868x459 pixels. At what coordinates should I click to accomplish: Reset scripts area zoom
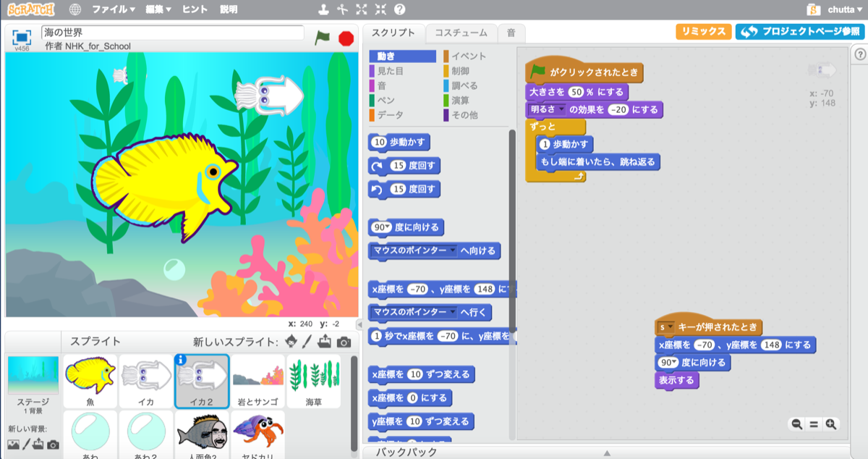tap(813, 425)
